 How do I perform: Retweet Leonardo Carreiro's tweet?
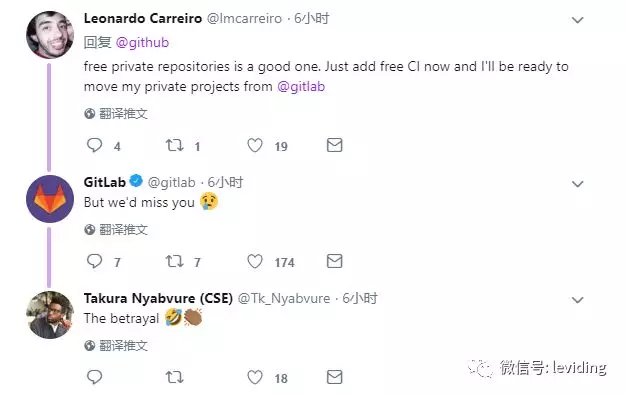click(x=175, y=145)
